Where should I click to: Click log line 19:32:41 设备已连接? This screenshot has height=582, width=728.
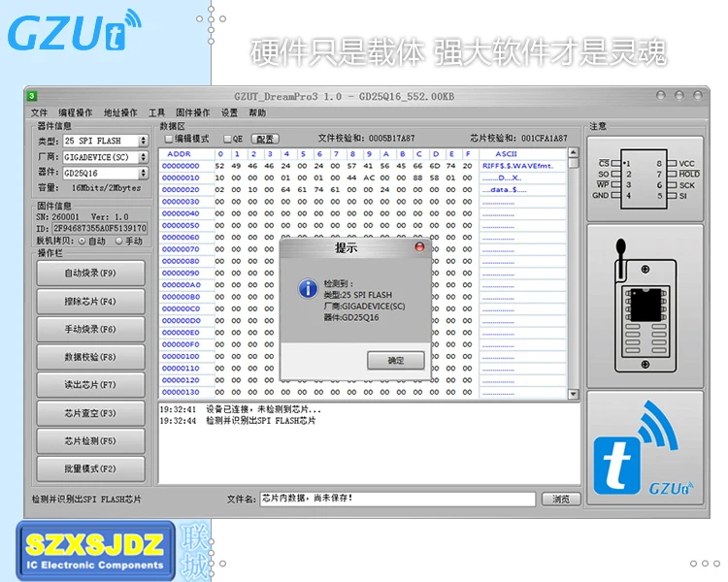[x=241, y=409]
